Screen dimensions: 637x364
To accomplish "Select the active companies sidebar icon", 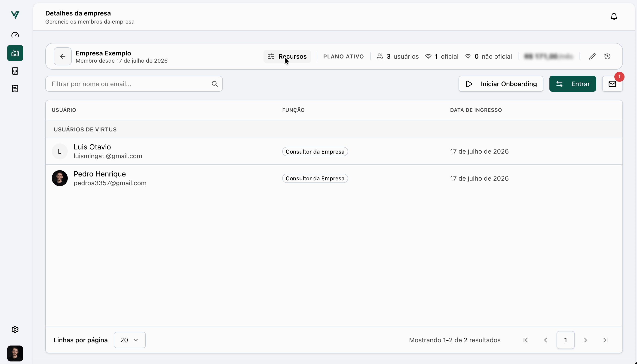I will [x=15, y=53].
